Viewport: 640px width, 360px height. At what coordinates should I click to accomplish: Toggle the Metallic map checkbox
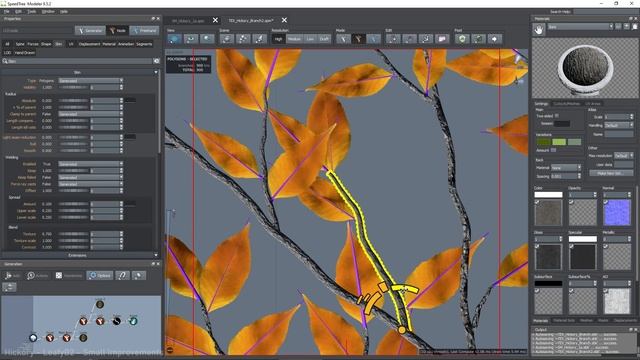606,246
